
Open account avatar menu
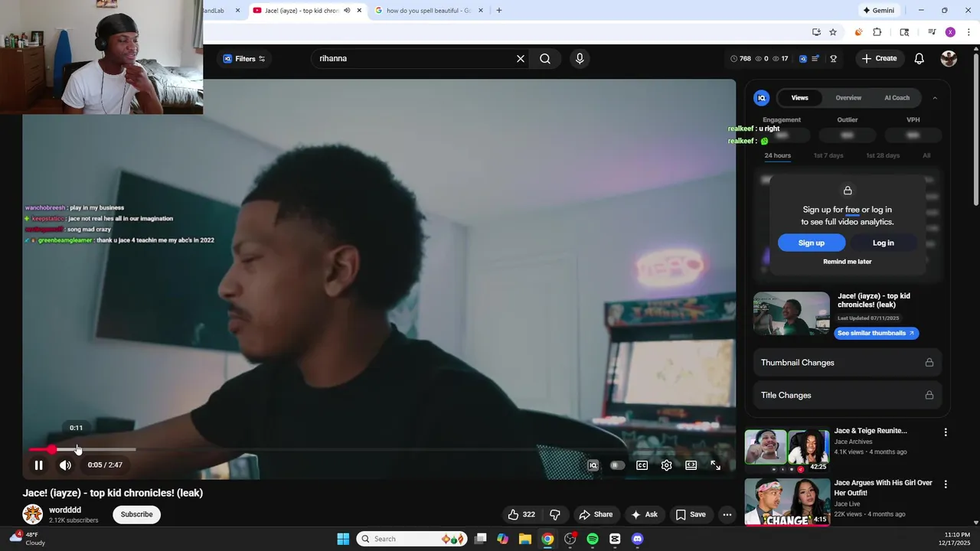(x=949, y=59)
